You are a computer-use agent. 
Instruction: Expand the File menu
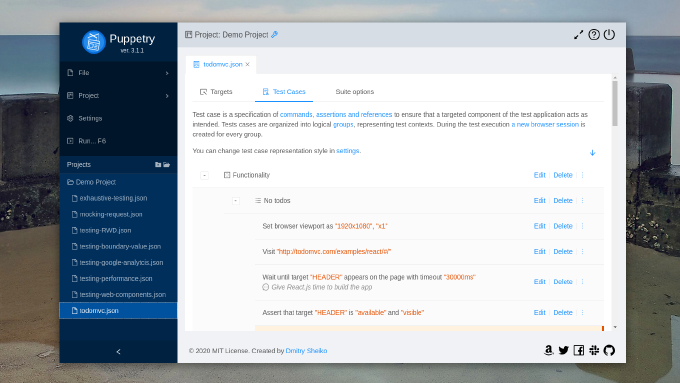pos(118,73)
